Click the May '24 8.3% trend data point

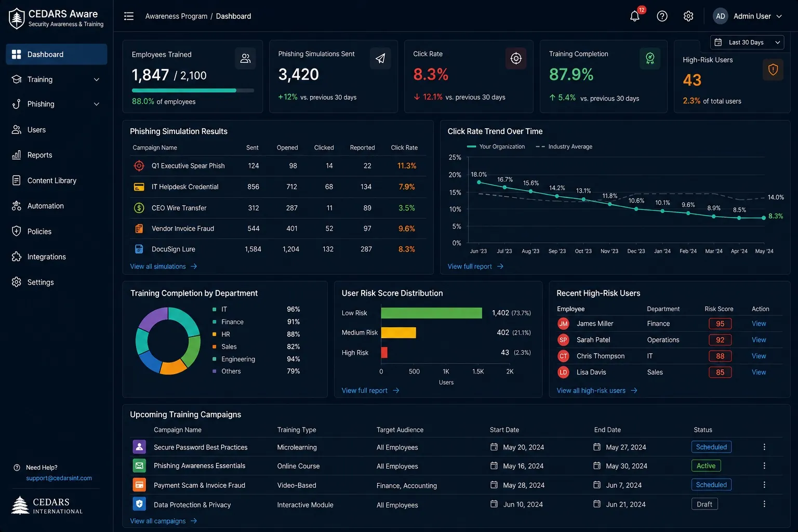click(764, 218)
